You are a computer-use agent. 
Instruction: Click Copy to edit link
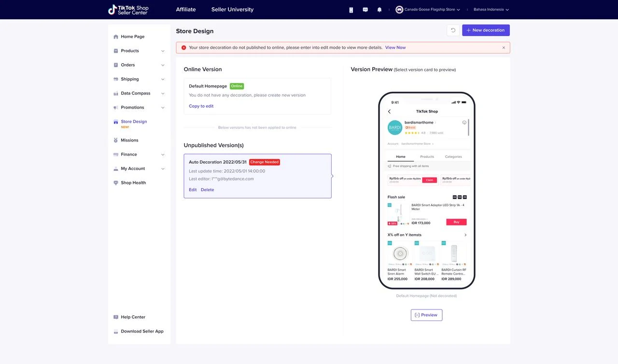coord(201,106)
